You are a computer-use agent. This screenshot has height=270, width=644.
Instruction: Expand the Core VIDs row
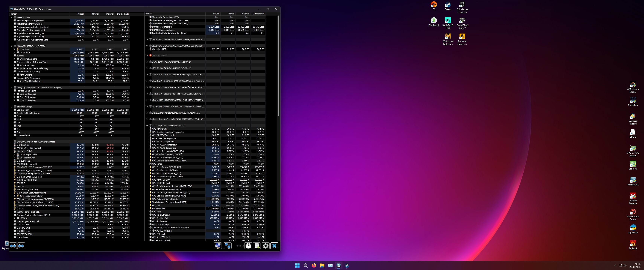[x=14, y=49]
